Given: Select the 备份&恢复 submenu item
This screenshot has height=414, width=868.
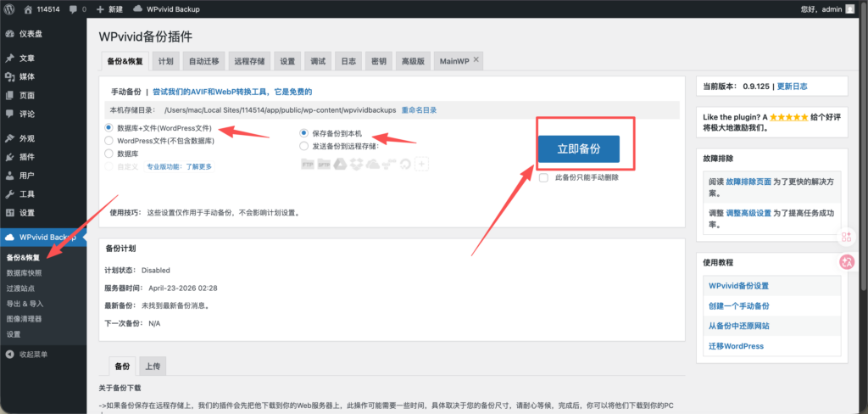Looking at the screenshot, I should [x=23, y=258].
